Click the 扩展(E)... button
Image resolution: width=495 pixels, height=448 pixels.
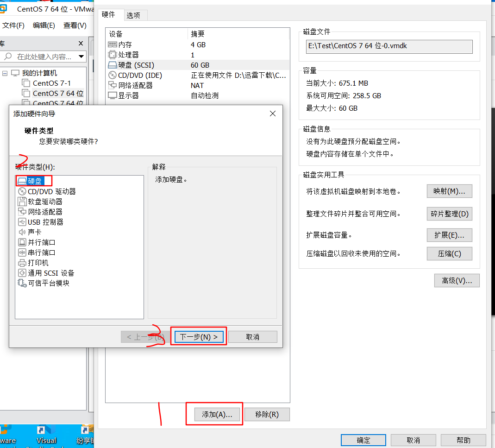[449, 235]
